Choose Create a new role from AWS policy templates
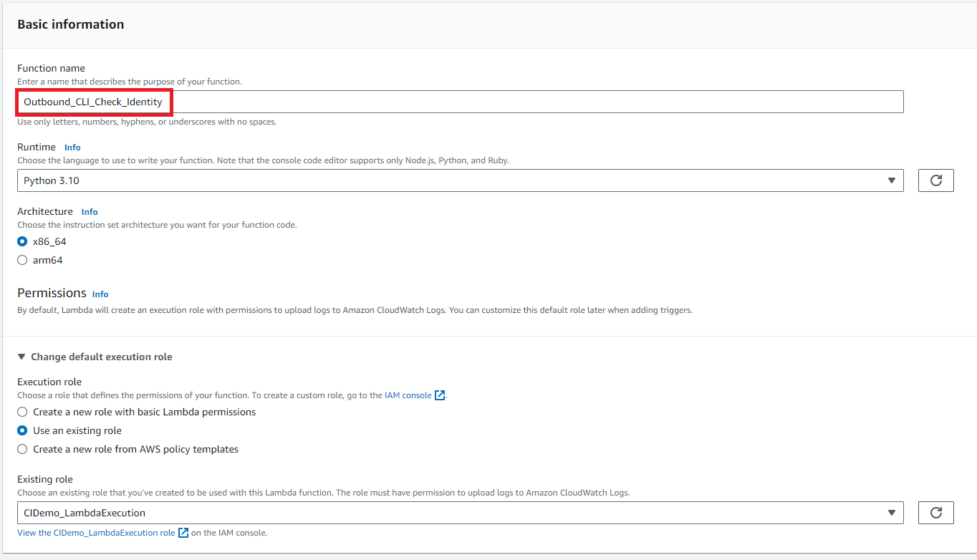The image size is (977, 560). [22, 449]
